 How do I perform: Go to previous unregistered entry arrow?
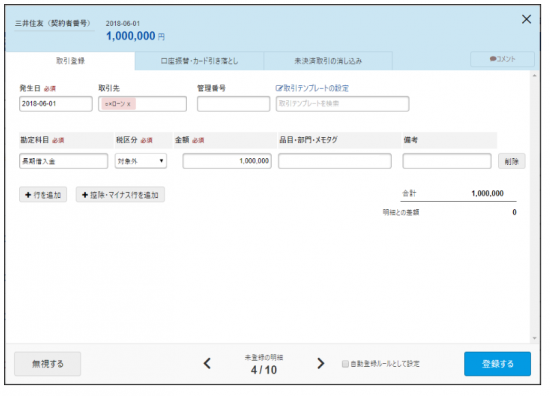(207, 363)
